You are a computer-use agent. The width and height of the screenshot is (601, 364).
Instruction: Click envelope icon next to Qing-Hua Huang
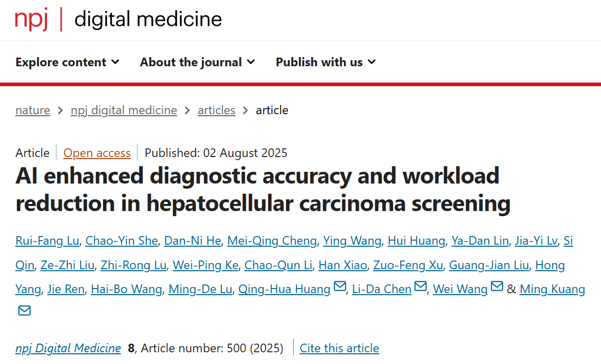(340, 287)
